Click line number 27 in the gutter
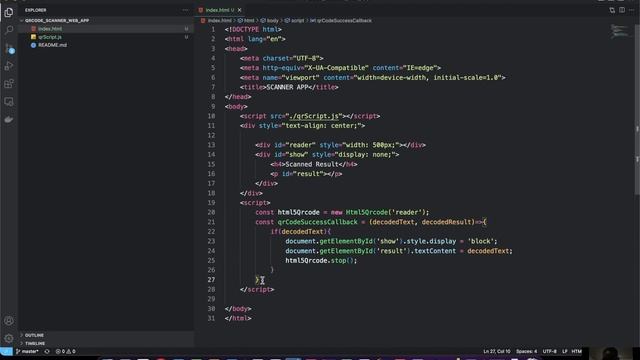The image size is (640, 360). pyautogui.click(x=211, y=280)
